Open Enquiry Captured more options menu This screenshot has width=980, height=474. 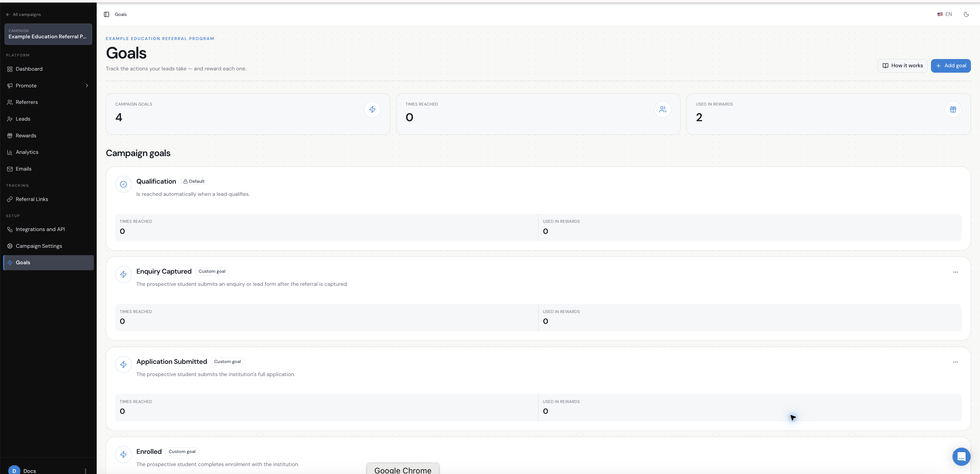955,272
